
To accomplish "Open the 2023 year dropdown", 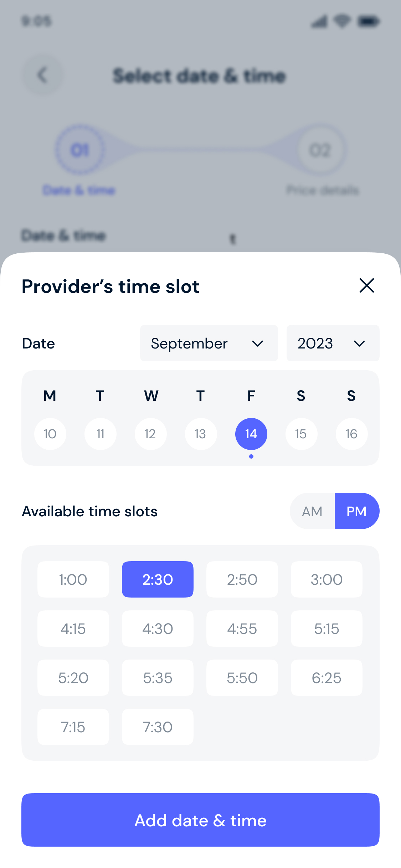I will point(333,343).
